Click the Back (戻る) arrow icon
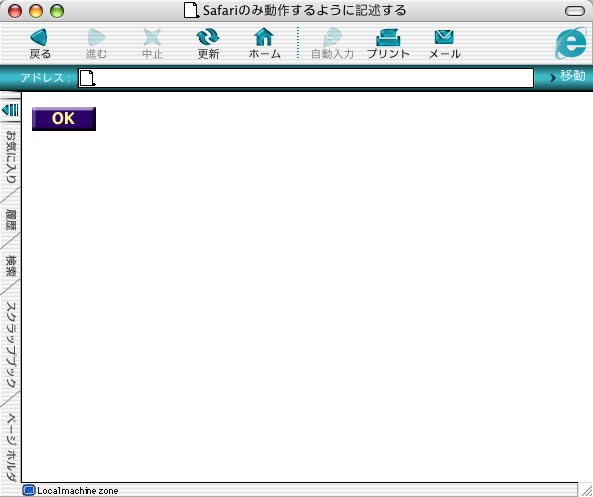 (39, 37)
